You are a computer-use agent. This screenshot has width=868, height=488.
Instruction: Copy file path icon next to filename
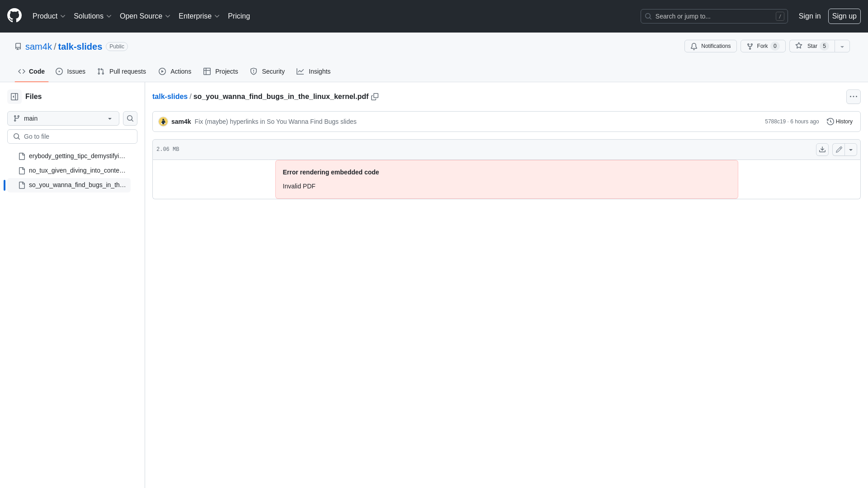pos(375,97)
